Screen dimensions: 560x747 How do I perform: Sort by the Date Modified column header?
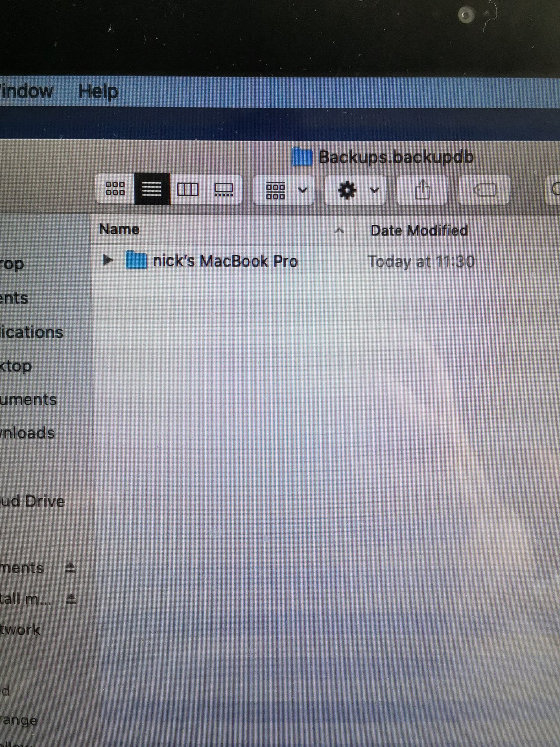(419, 230)
